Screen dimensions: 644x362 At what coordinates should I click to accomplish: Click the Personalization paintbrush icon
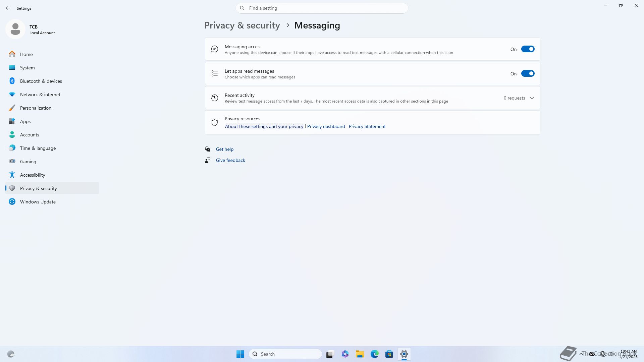pos(12,108)
